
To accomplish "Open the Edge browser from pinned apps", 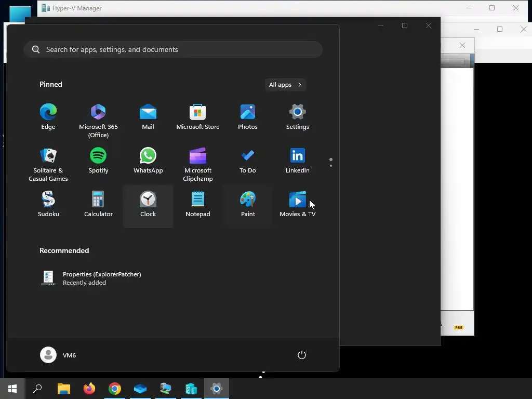I will point(48,117).
